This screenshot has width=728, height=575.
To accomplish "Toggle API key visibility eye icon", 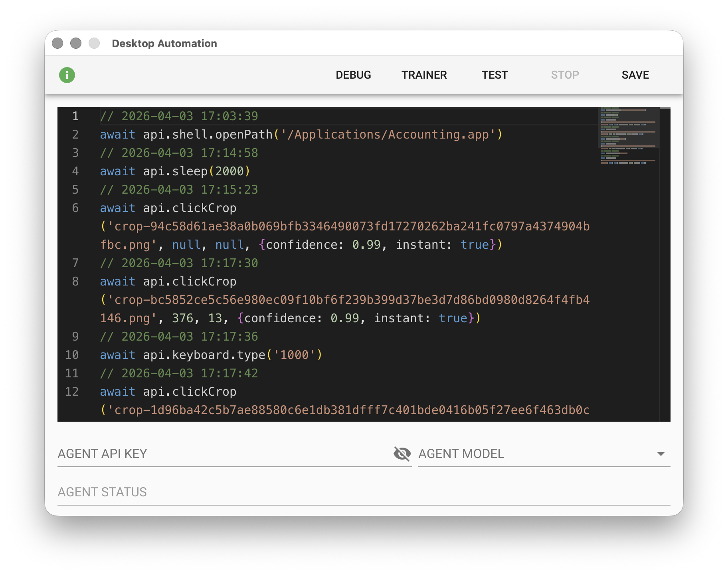I will 402,454.
